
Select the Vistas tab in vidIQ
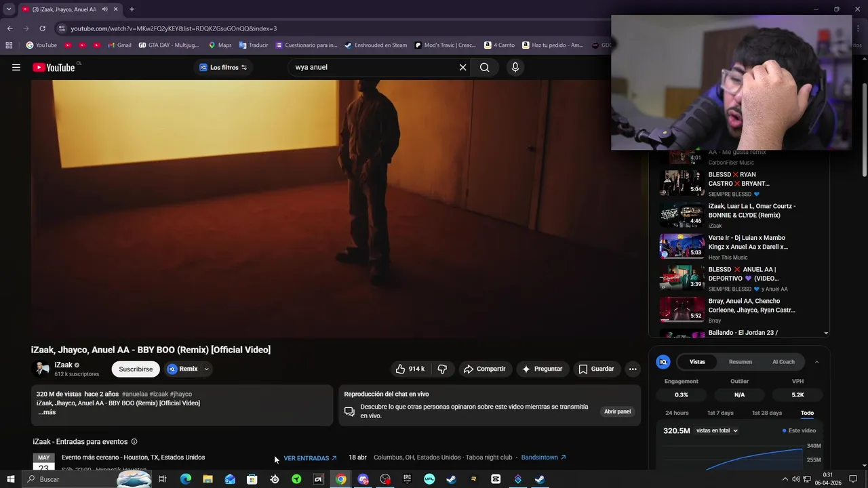tap(697, 362)
